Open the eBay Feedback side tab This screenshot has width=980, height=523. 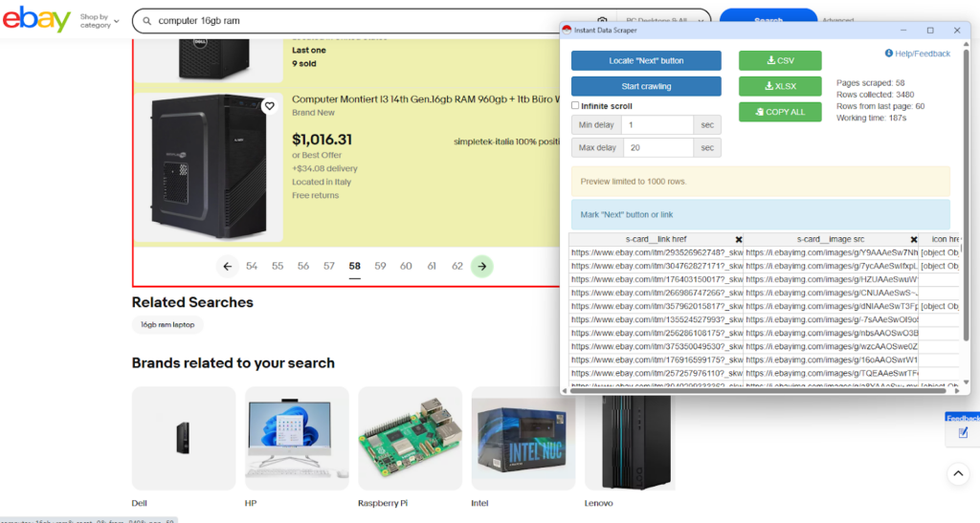[963, 428]
